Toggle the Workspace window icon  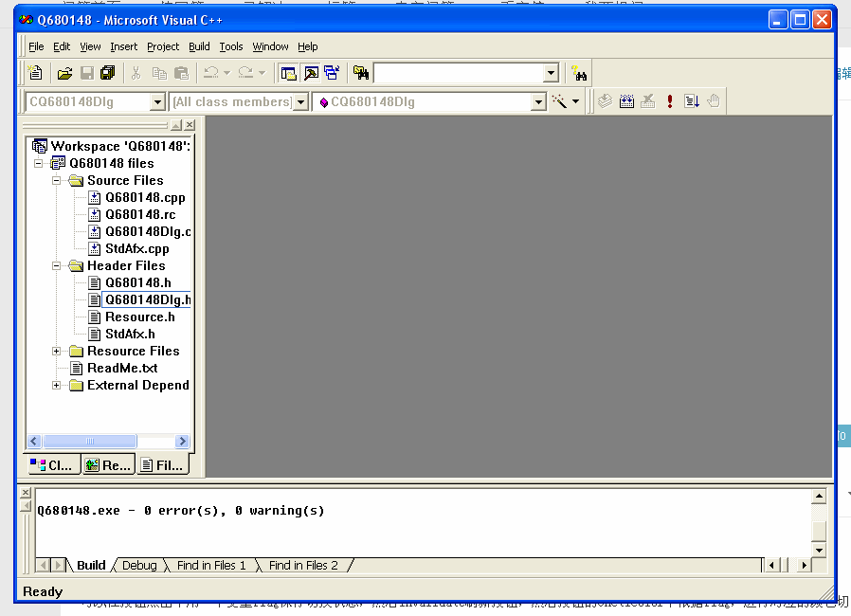click(288, 73)
